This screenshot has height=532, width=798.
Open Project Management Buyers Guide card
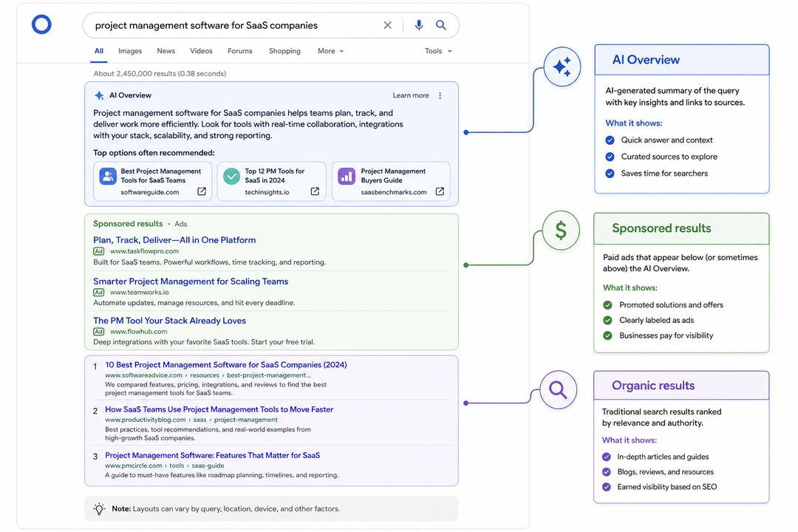point(391,181)
